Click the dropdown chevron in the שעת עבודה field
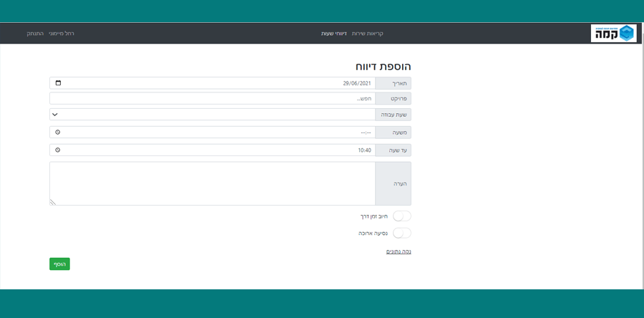Viewport: 644px width, 318px height. 56,115
